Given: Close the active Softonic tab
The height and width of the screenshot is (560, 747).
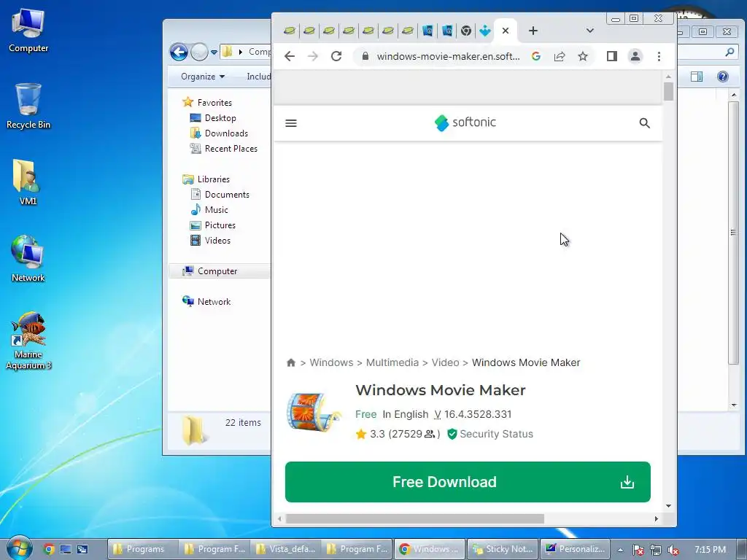Looking at the screenshot, I should pyautogui.click(x=506, y=31).
